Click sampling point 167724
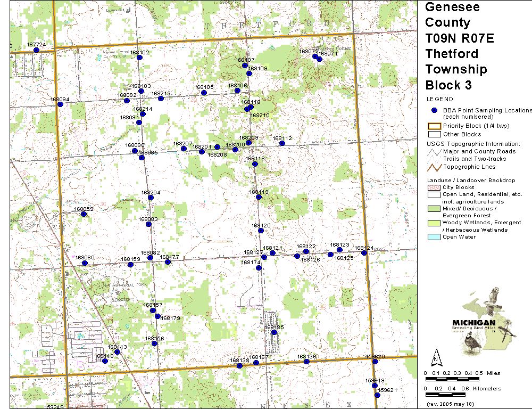532x409 pixels. (x=36, y=50)
